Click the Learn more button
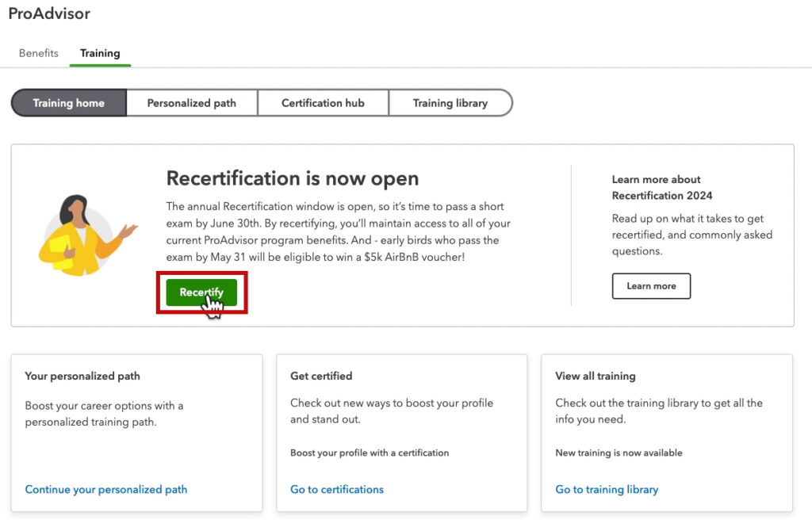Image resolution: width=812 pixels, height=531 pixels. [651, 286]
